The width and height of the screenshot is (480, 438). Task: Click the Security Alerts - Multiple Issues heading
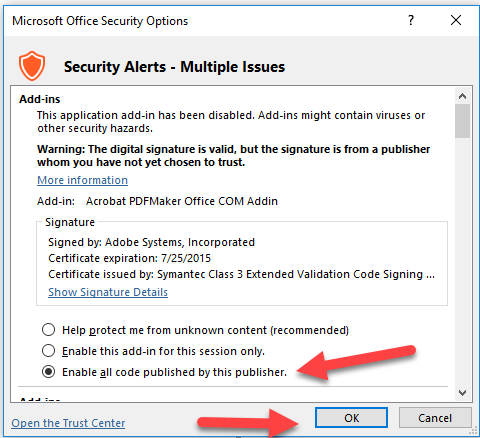[x=174, y=67]
